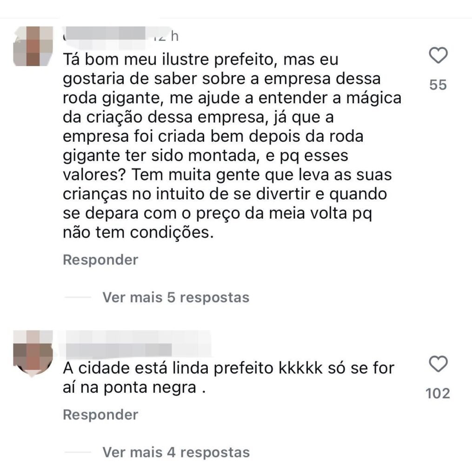
Task: Reply to the 'ponta negra' comment
Action: [x=100, y=415]
